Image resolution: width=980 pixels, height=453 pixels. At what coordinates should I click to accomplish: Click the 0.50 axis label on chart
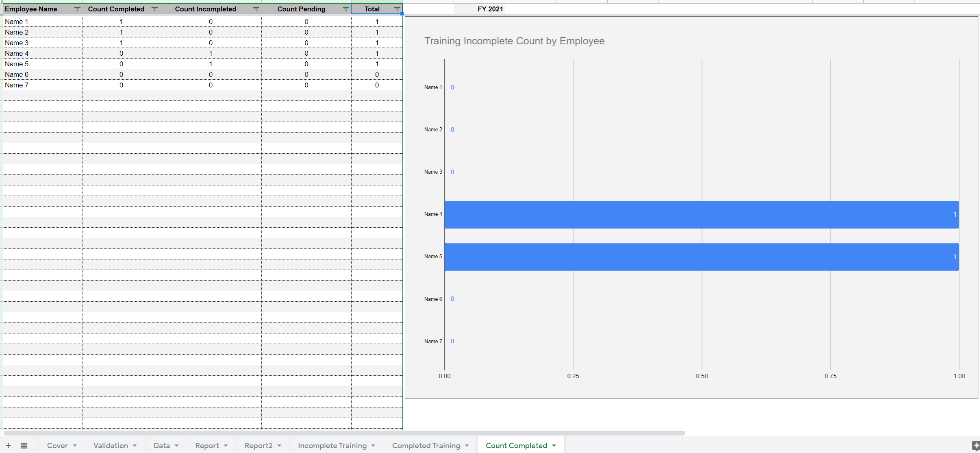pos(702,376)
